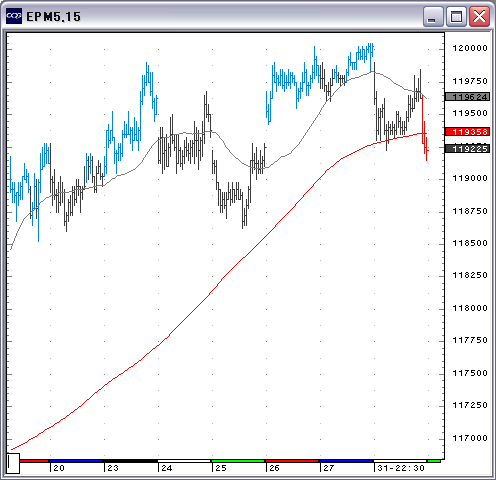The width and height of the screenshot is (496, 480).
Task: Click the blue session bar segment under 20
Action: tap(76, 461)
